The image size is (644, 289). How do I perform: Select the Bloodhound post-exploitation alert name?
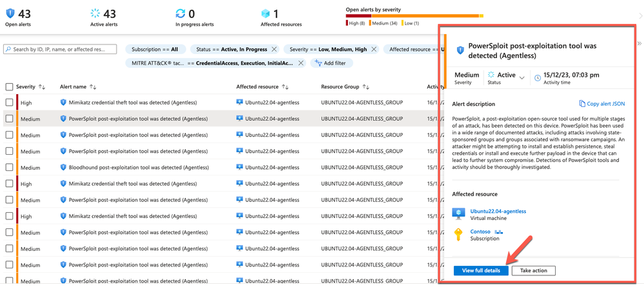click(x=139, y=167)
